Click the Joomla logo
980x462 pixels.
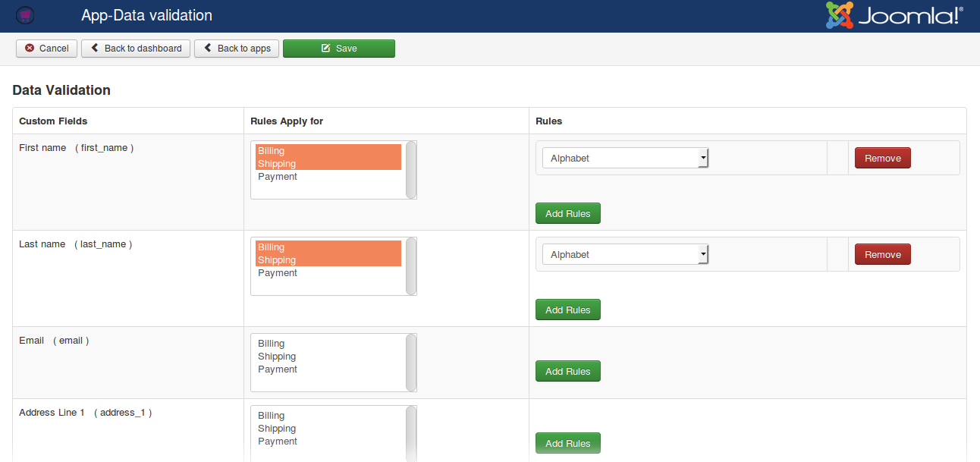click(894, 16)
